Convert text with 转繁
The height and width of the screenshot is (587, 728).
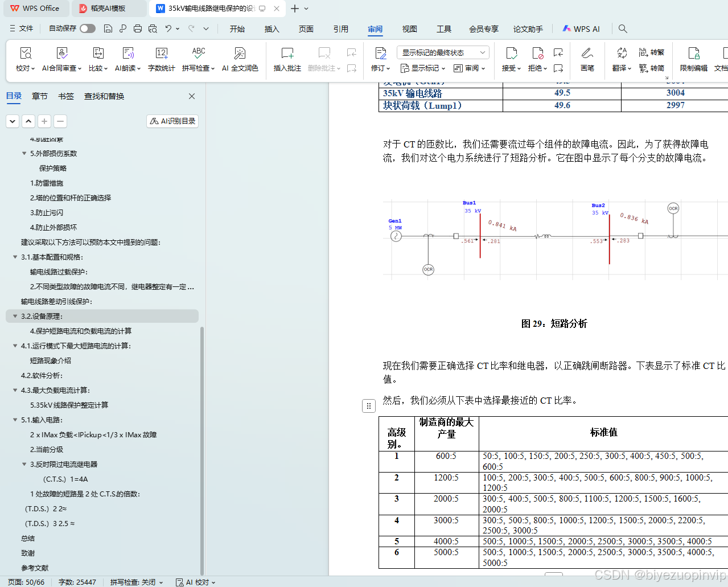[x=652, y=52]
